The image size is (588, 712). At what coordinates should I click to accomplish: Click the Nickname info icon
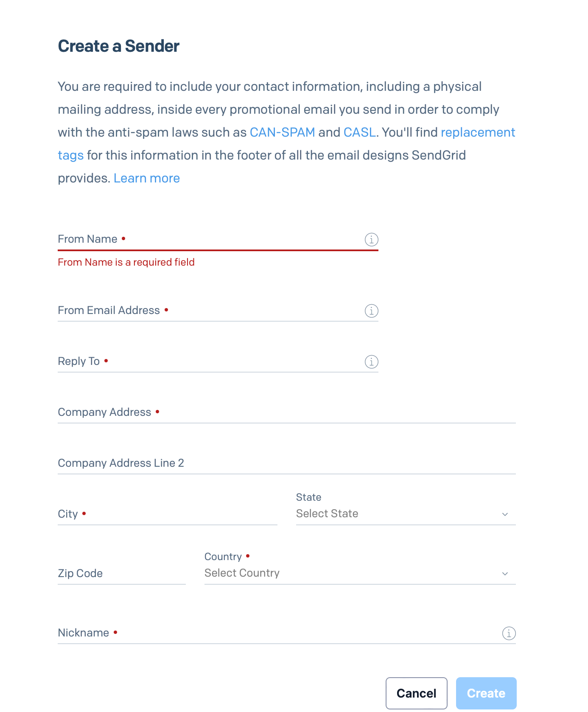(x=508, y=634)
